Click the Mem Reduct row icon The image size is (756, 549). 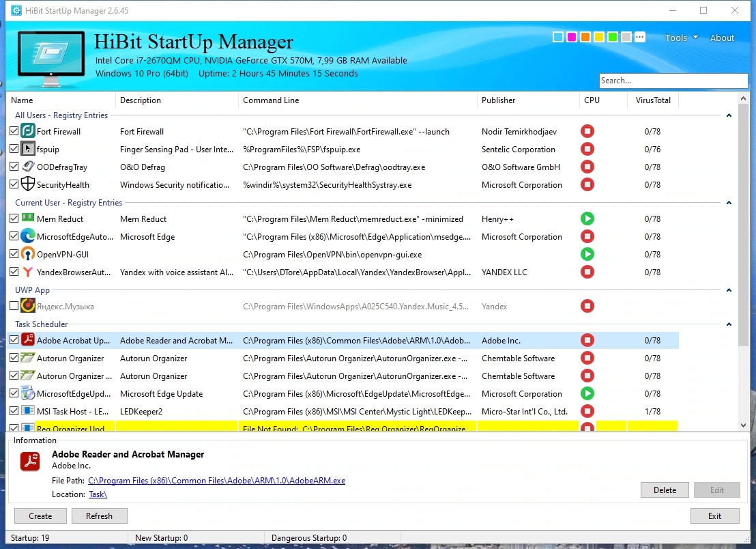coord(28,218)
